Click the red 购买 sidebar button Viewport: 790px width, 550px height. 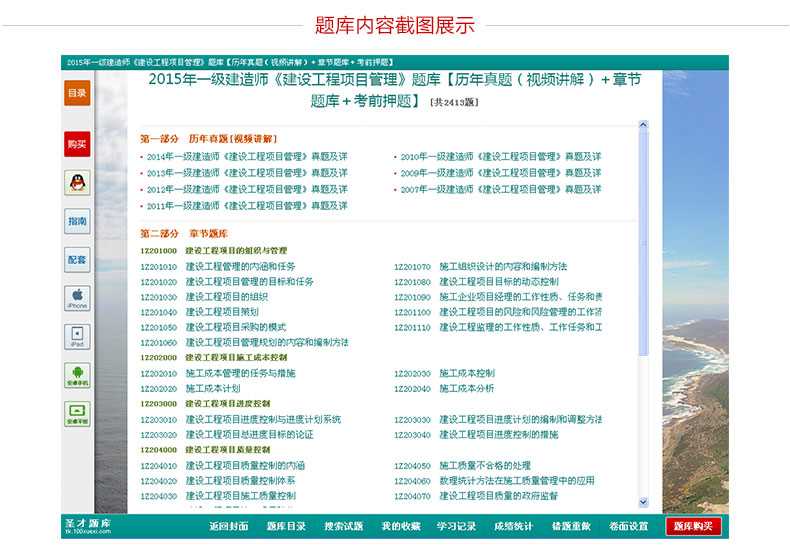pyautogui.click(x=77, y=144)
